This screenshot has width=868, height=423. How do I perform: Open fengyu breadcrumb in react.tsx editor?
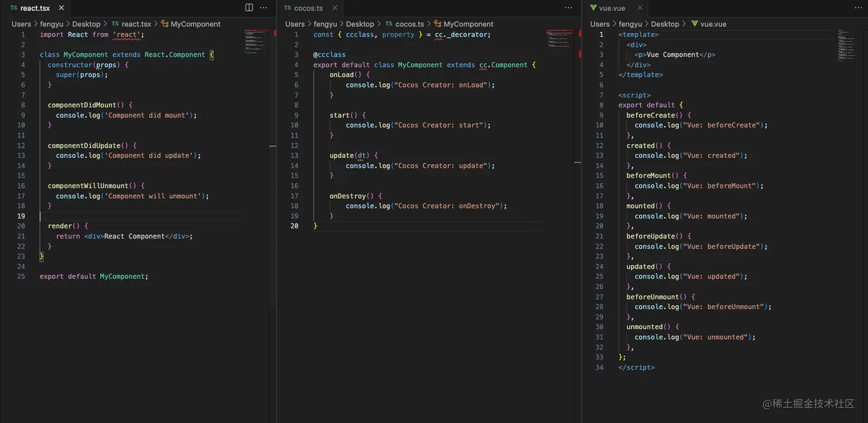click(x=52, y=24)
